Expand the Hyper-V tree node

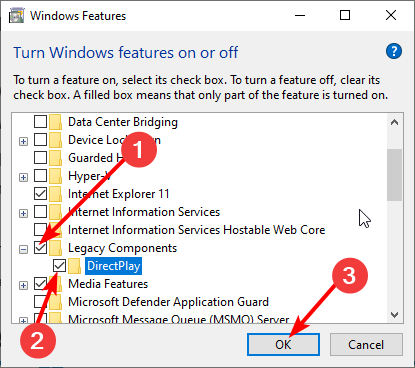pos(23,177)
